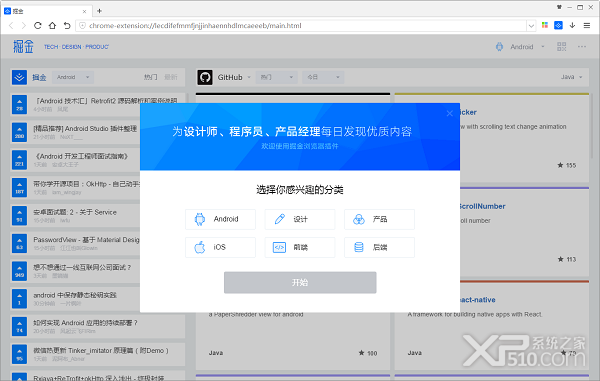This screenshot has width=600, height=381.
Task: Select the 设计 design category
Action: point(300,219)
